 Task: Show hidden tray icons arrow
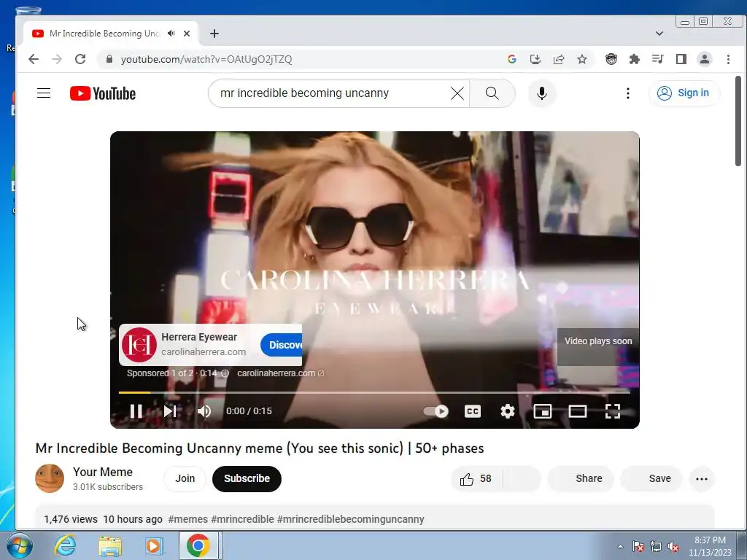[x=620, y=546]
